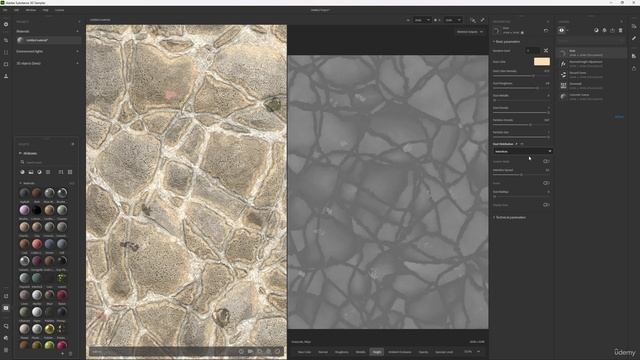
Task: Click the zoom-fit icon above 2D view
Action: coord(473,20)
